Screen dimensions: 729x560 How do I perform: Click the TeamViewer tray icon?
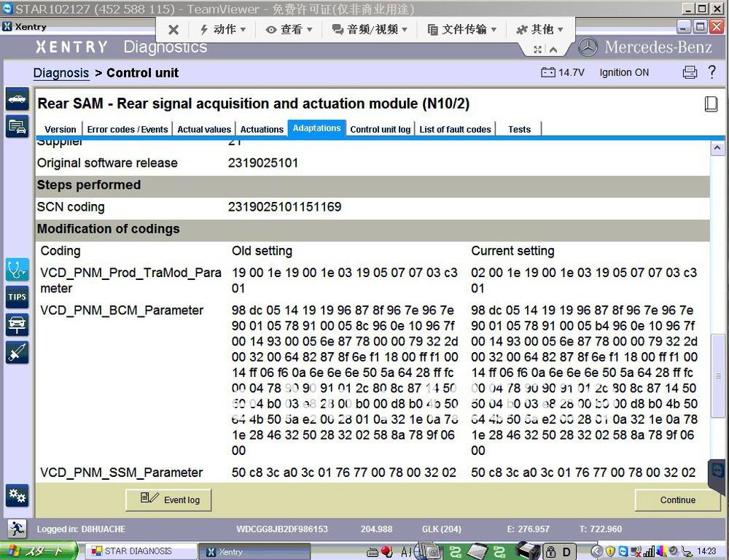pyautogui.click(x=623, y=552)
